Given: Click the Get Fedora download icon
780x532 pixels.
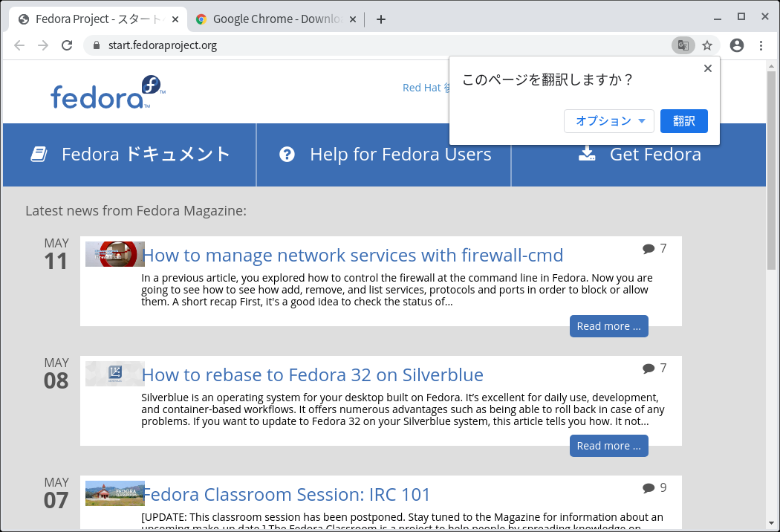Looking at the screenshot, I should tap(587, 153).
